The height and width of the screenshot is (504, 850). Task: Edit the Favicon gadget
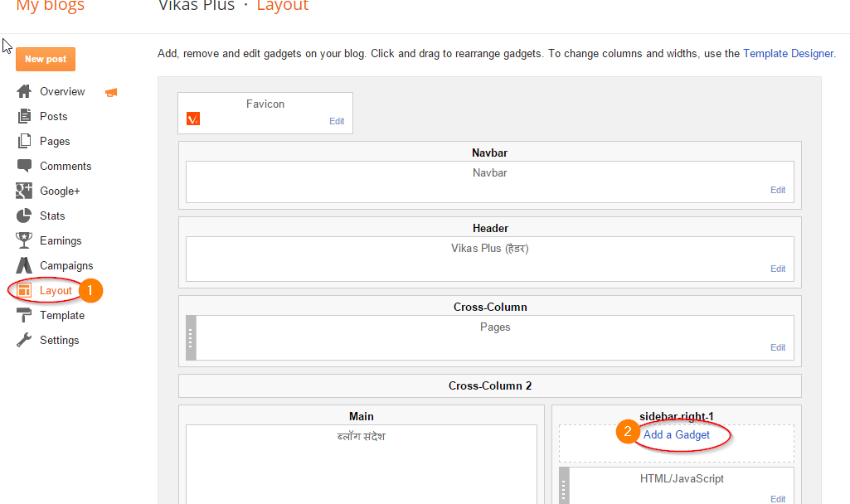click(337, 121)
